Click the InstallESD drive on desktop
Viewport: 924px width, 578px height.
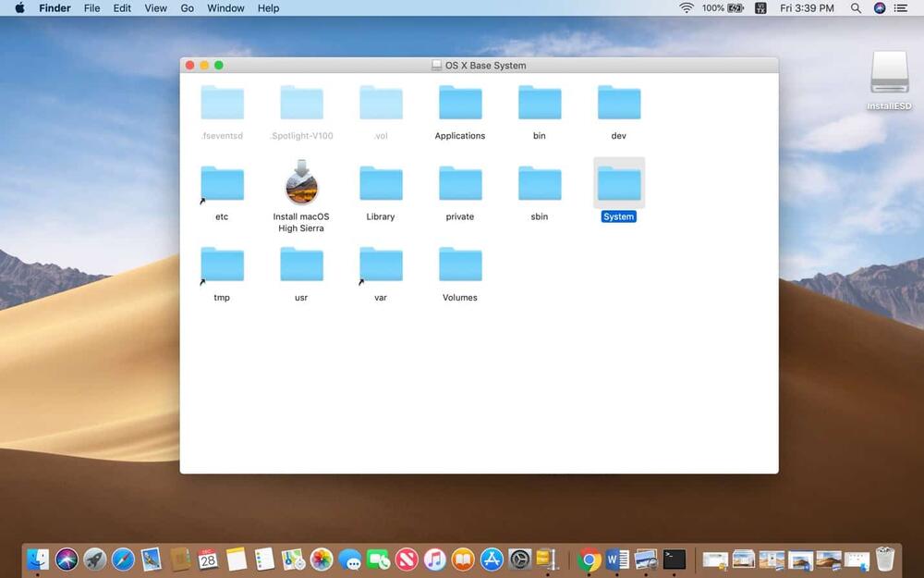pos(889,74)
